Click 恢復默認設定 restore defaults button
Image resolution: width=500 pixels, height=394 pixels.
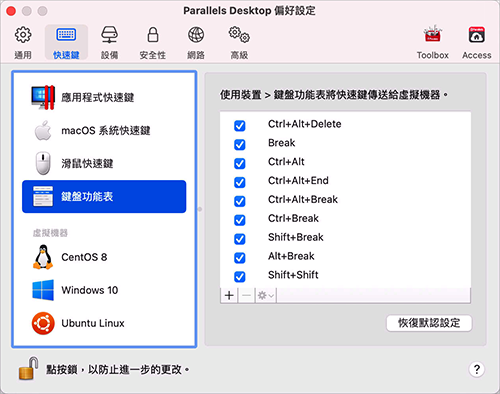click(x=429, y=323)
